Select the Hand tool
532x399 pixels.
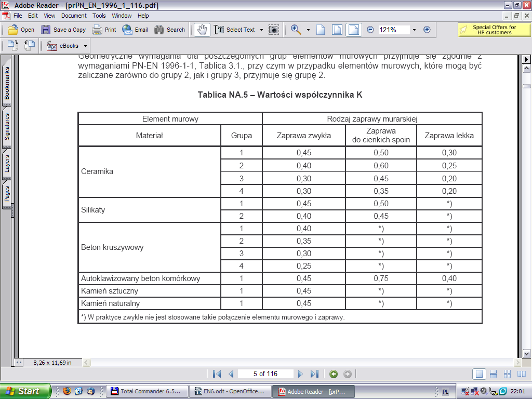(202, 30)
